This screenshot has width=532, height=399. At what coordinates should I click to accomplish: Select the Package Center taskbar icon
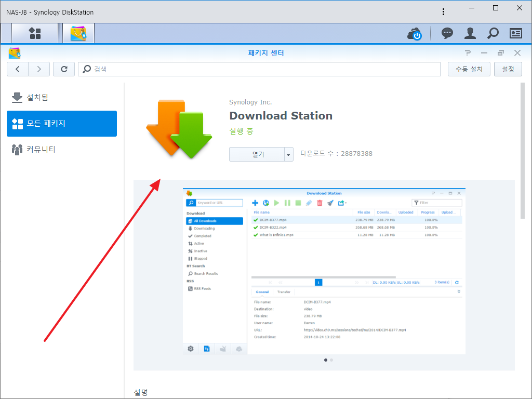point(78,33)
